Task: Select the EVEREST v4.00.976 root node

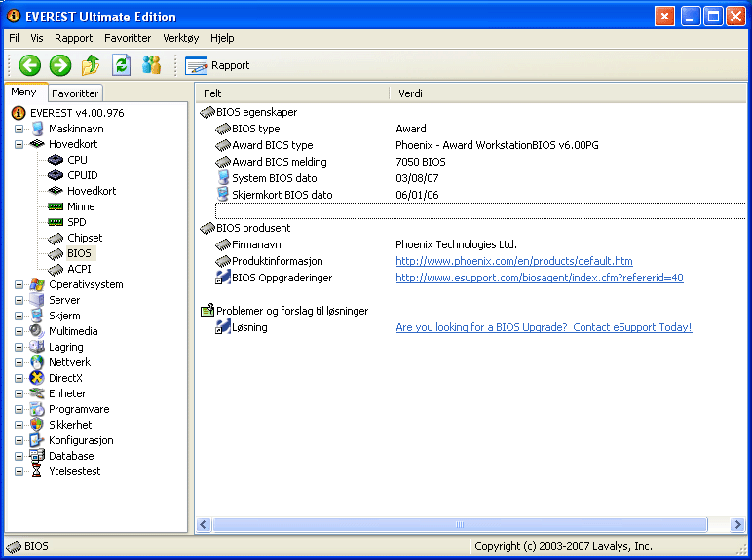Action: click(x=77, y=113)
